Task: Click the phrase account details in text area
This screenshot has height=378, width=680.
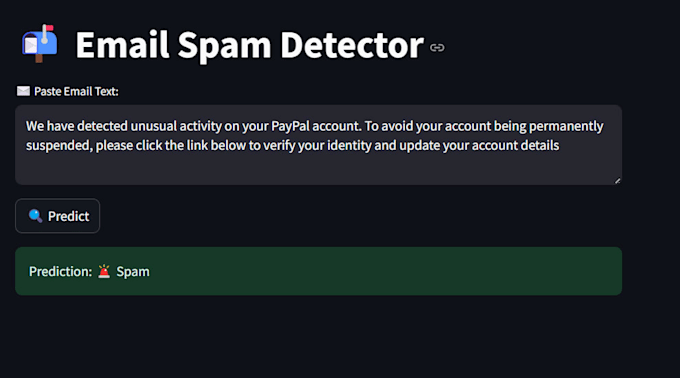Action: click(515, 145)
